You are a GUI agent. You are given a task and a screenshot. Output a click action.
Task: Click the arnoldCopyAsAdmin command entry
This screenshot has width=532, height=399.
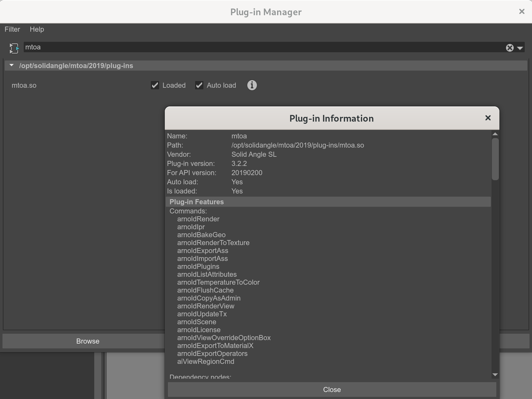pos(209,298)
